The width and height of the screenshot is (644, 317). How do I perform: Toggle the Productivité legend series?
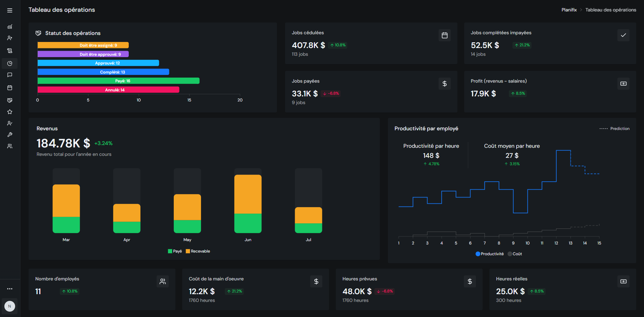click(x=489, y=254)
